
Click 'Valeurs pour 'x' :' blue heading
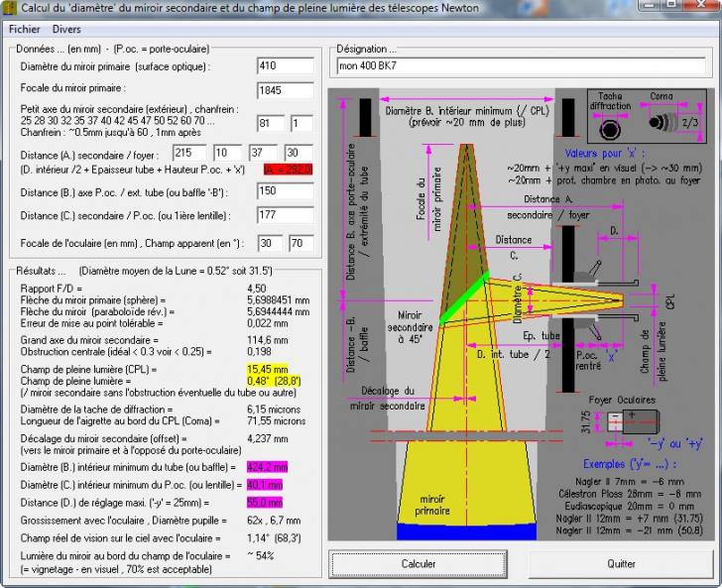click(x=605, y=154)
